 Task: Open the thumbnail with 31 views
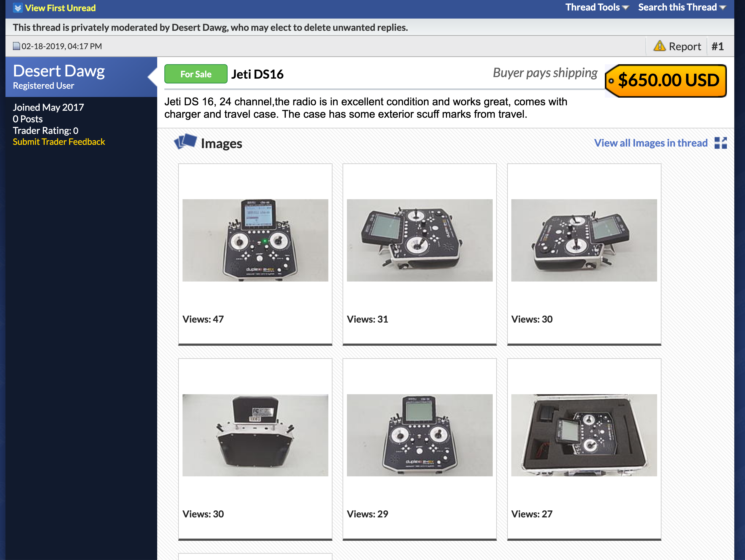(419, 240)
